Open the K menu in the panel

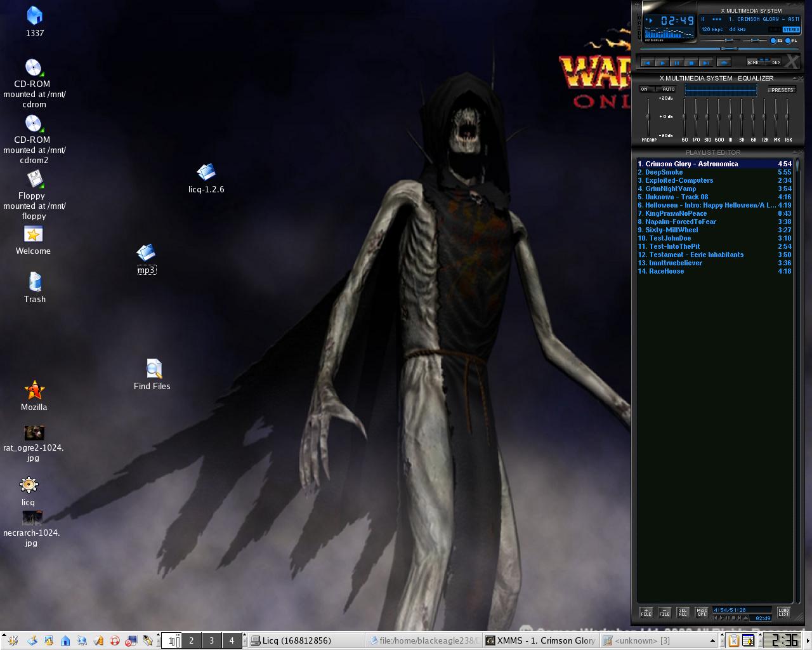[x=13, y=640]
